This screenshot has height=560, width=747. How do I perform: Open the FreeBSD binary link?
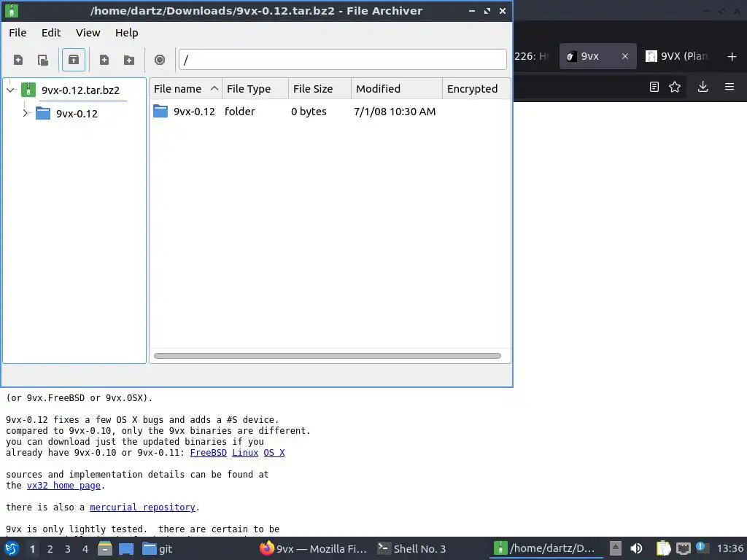[x=208, y=453]
